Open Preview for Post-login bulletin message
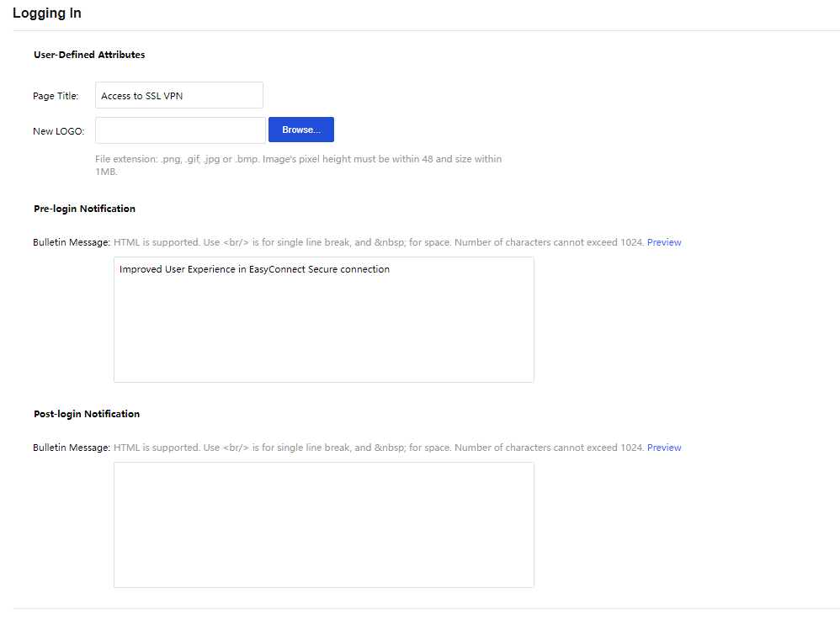Screen dimensions: 840x620 (664, 448)
